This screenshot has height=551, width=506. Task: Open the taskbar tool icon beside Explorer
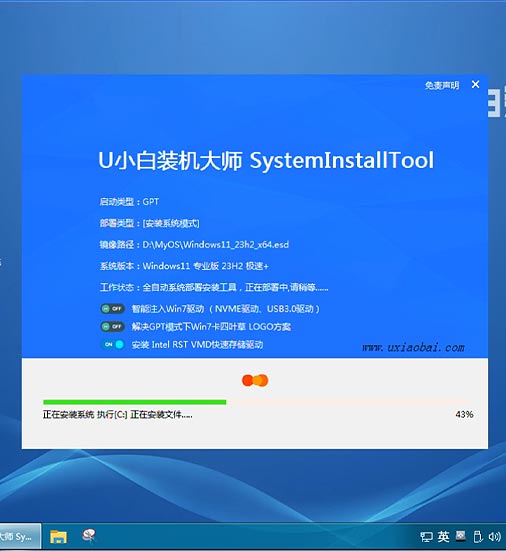click(89, 536)
